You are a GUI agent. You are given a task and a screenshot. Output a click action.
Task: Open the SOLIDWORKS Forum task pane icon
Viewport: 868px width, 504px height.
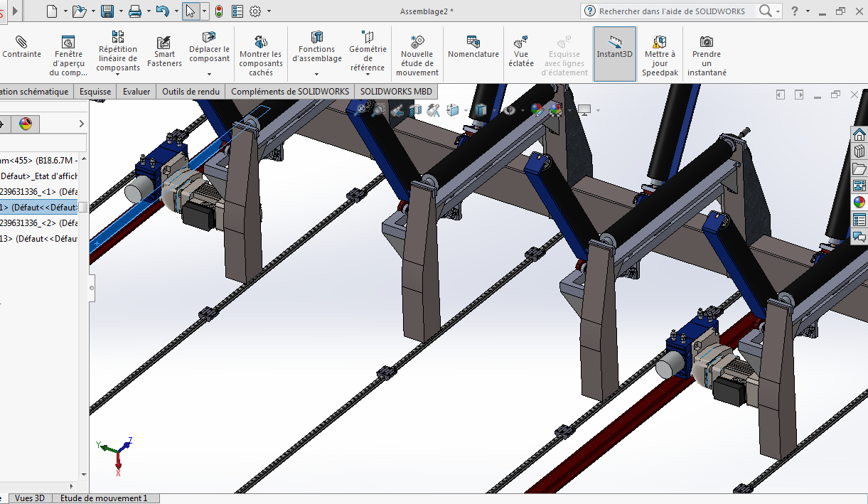[859, 237]
